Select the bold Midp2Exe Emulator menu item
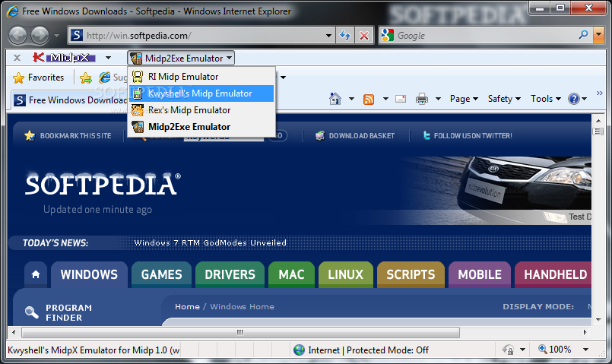This screenshot has height=364, width=612. [x=201, y=127]
